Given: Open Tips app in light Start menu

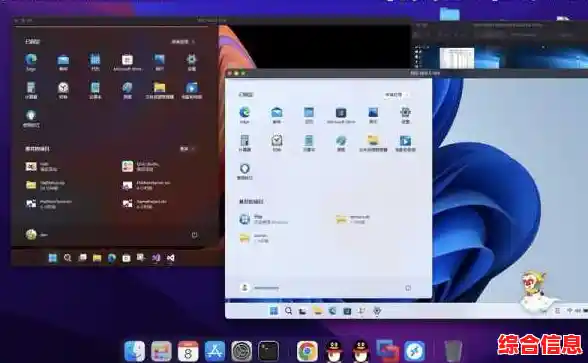Looking at the screenshot, I should [x=244, y=168].
